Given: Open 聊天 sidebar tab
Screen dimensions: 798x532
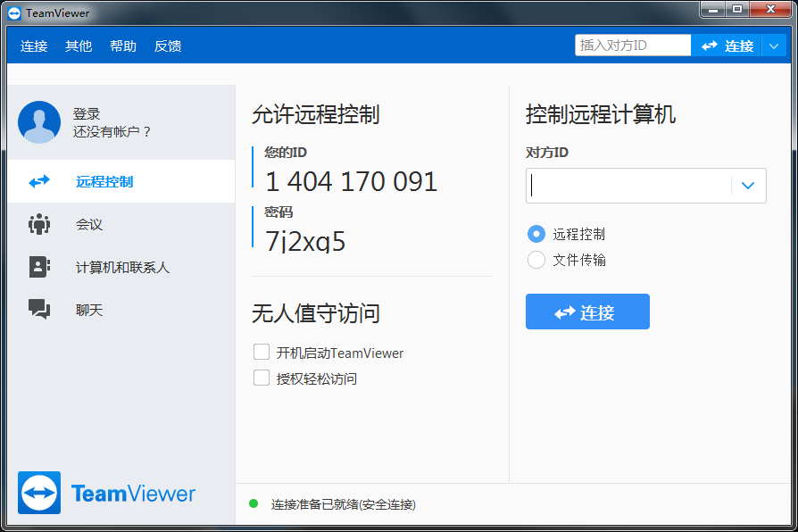Looking at the screenshot, I should coord(121,310).
